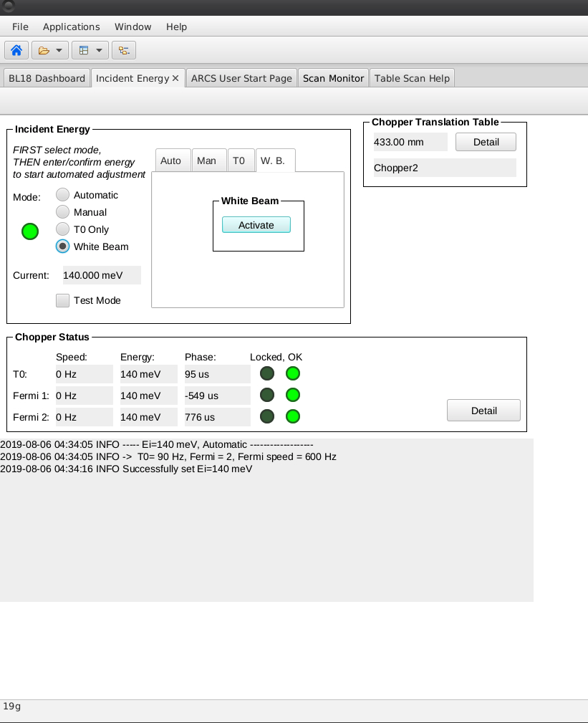This screenshot has height=723, width=588.
Task: Click the Current energy value field
Action: 101,275
